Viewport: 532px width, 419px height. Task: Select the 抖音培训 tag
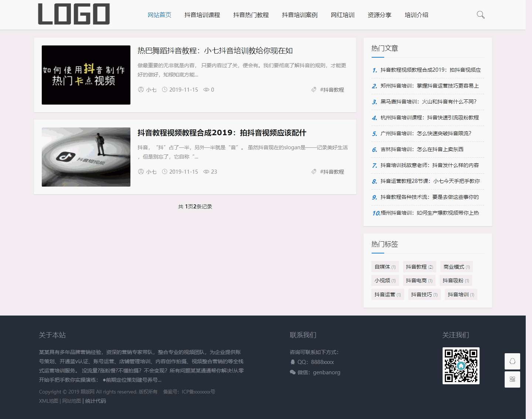pyautogui.click(x=461, y=294)
